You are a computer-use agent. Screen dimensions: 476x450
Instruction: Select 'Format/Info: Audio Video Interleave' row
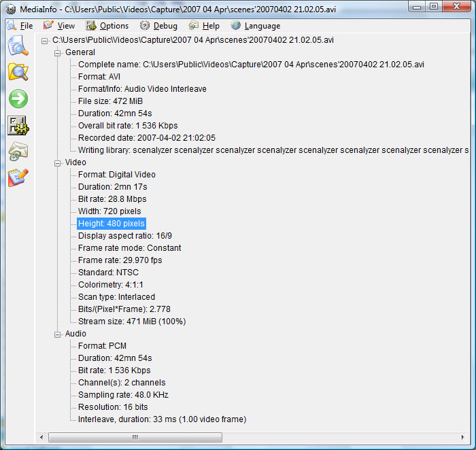(142, 89)
